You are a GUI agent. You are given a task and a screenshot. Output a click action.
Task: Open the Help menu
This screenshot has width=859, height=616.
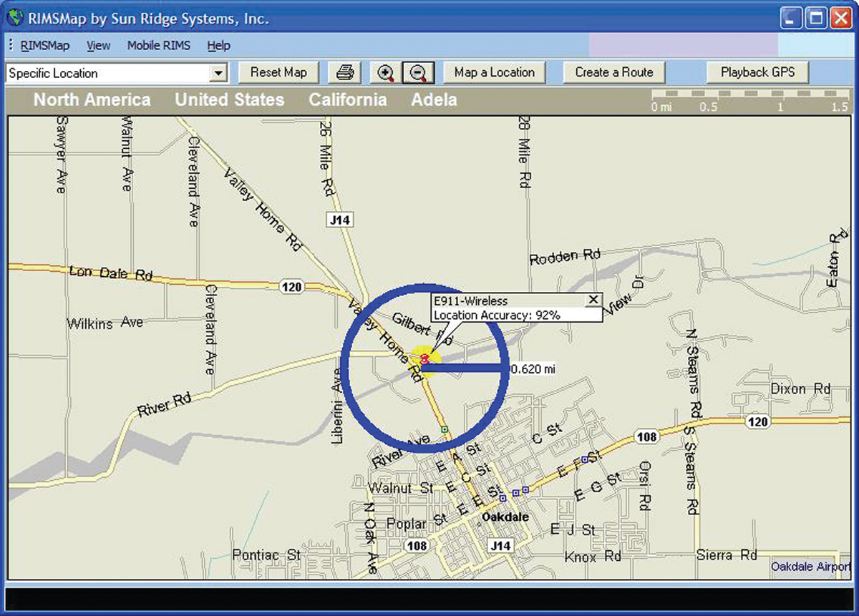click(218, 46)
